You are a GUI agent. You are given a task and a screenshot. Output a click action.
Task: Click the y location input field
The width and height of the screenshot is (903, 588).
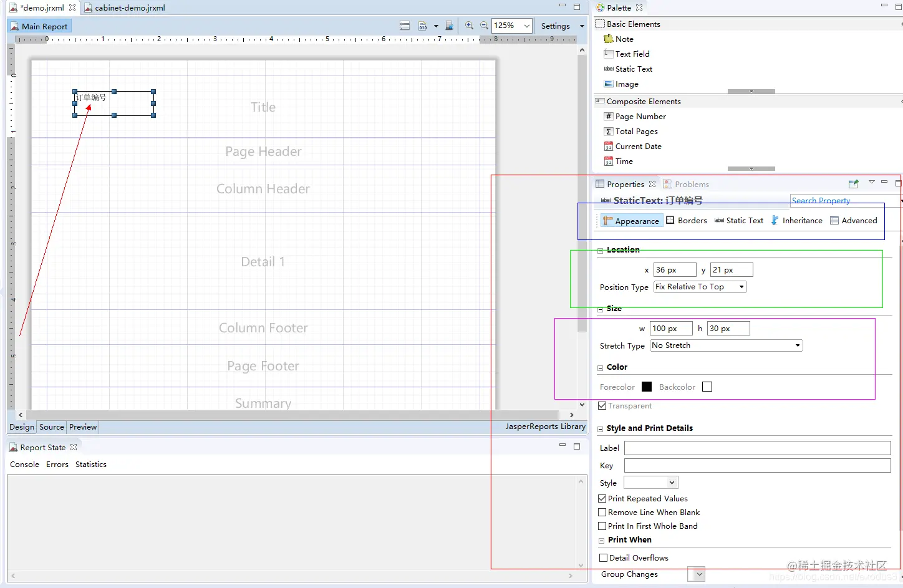732,270
